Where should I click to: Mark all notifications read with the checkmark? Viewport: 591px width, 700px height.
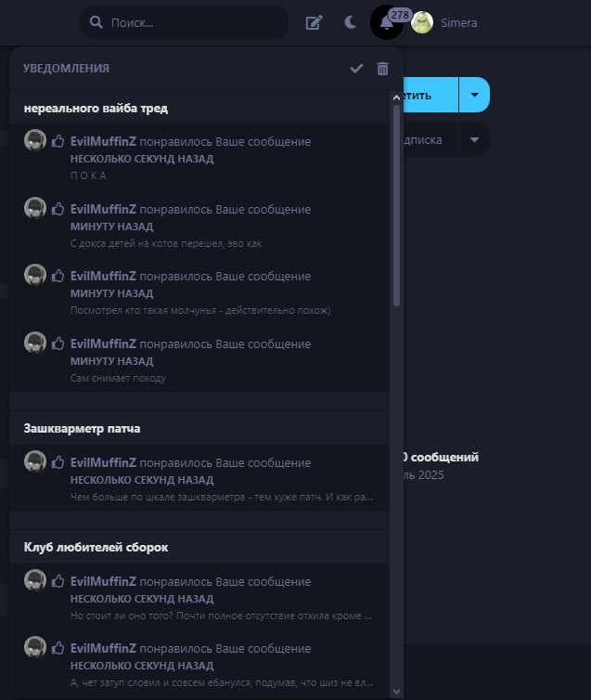356,69
